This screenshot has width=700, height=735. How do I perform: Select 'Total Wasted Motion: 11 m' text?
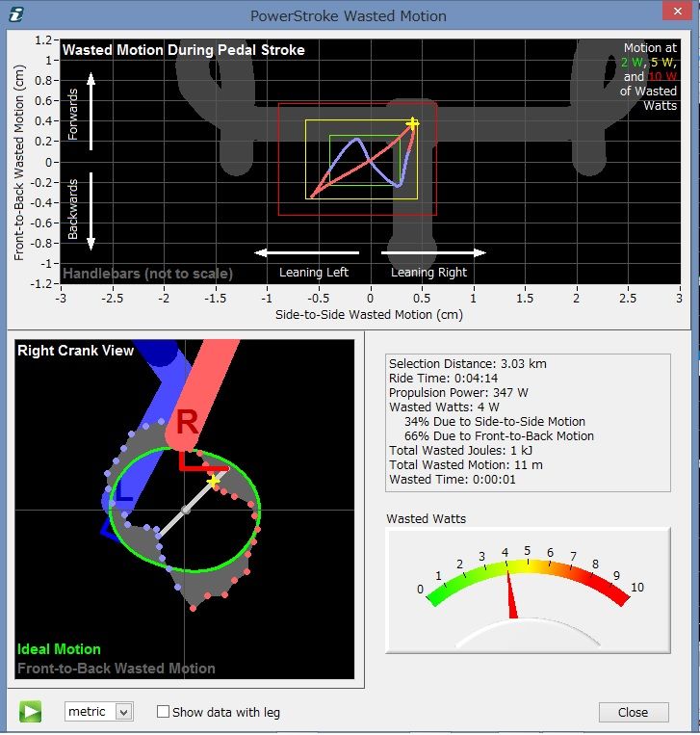pos(466,465)
